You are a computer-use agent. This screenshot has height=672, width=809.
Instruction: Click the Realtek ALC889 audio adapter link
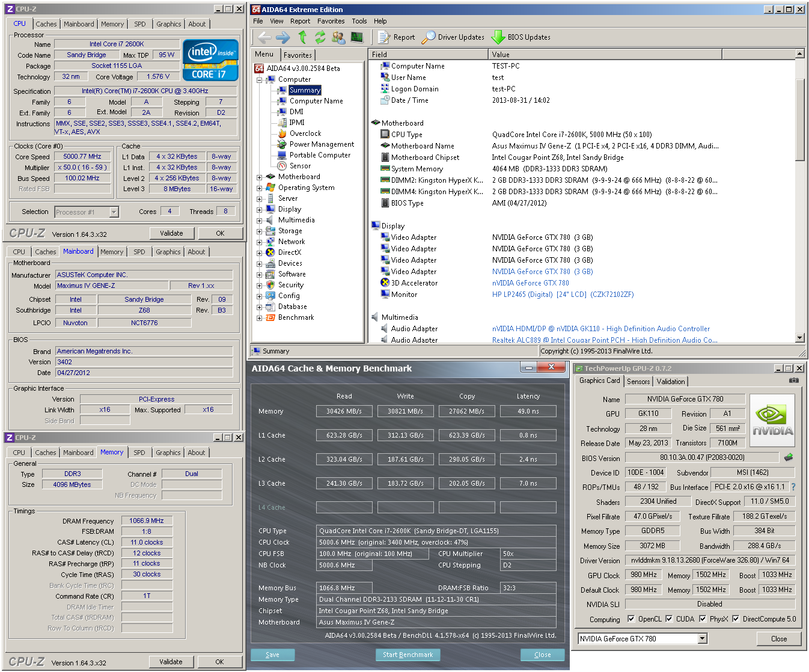[x=605, y=340]
